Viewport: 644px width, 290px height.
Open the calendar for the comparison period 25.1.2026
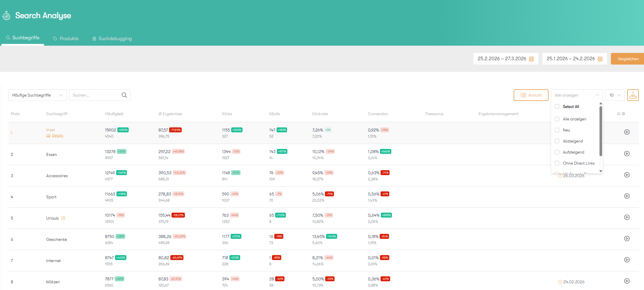600,58
